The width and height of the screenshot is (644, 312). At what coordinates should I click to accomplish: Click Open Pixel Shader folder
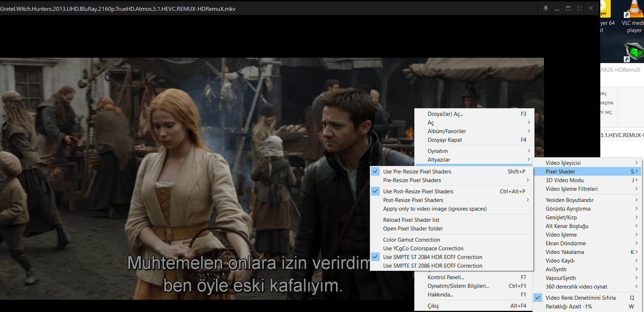coord(413,229)
